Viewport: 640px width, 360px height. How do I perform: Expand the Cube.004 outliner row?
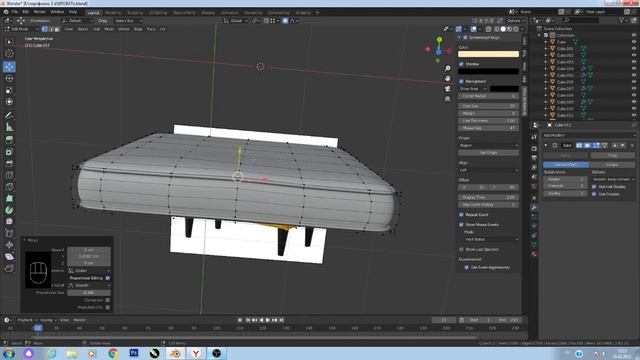pyautogui.click(x=546, y=69)
